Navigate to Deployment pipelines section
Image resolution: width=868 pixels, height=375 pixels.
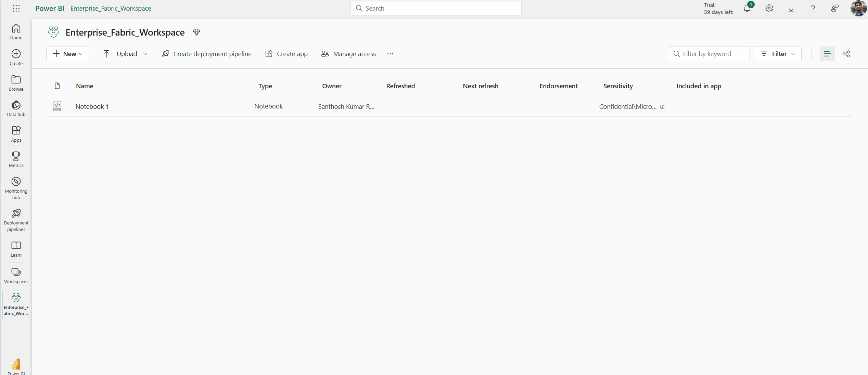(15, 220)
